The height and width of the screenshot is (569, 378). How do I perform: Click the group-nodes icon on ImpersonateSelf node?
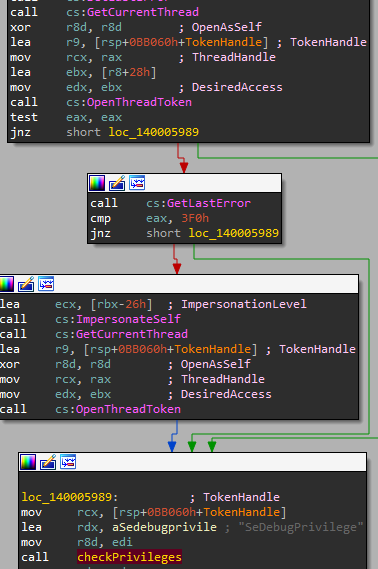coord(46,284)
